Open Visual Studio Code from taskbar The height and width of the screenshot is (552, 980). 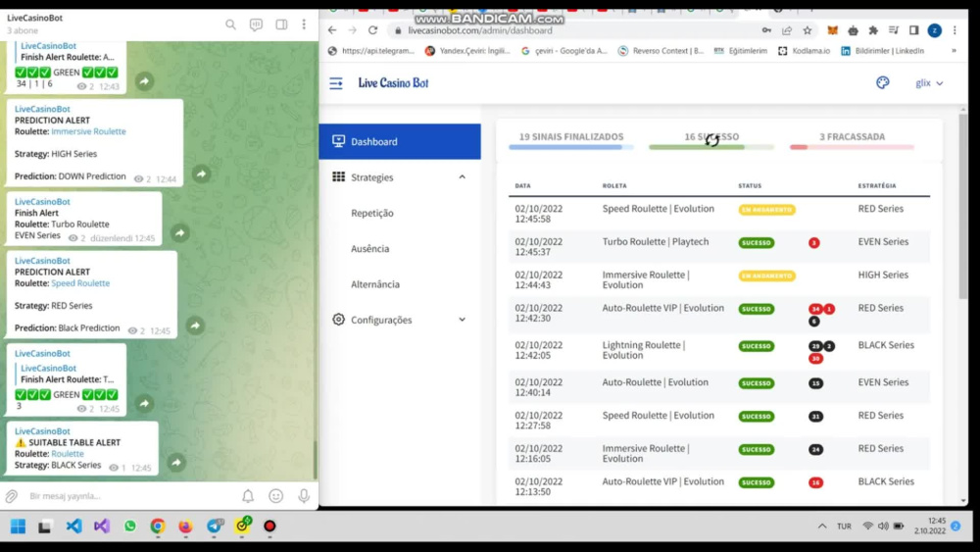pyautogui.click(x=73, y=527)
